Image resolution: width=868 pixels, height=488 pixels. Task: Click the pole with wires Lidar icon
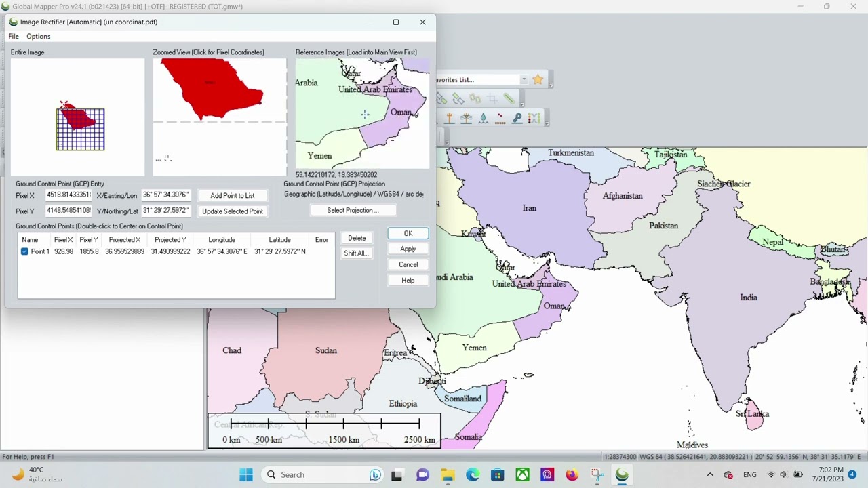click(x=466, y=119)
